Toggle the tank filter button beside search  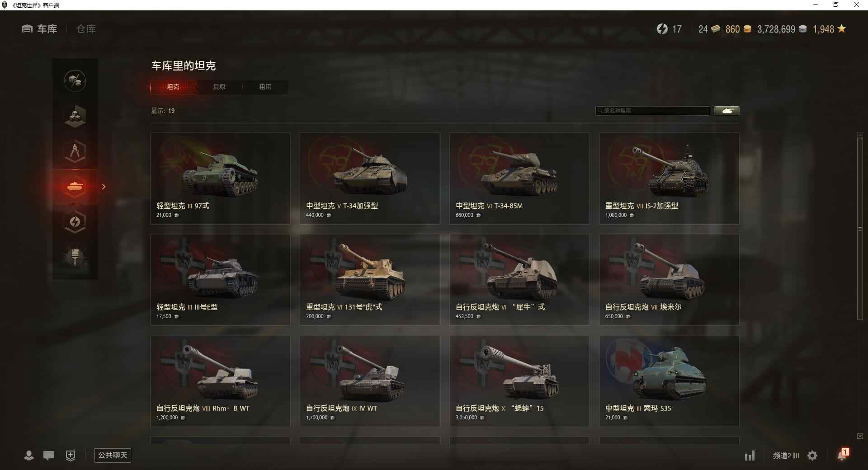(727, 111)
